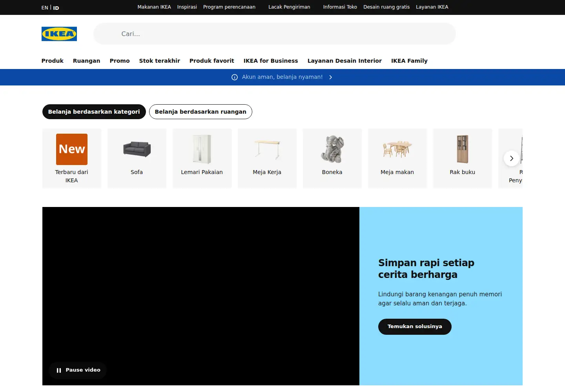
Task: Click 'Akun aman, belanja nyaman!' banner text
Action: (x=282, y=77)
